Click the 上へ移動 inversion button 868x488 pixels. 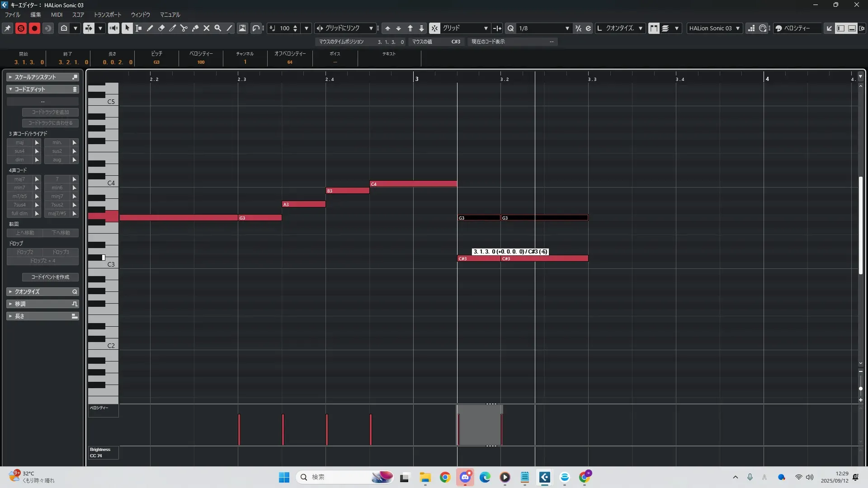tap(25, 233)
